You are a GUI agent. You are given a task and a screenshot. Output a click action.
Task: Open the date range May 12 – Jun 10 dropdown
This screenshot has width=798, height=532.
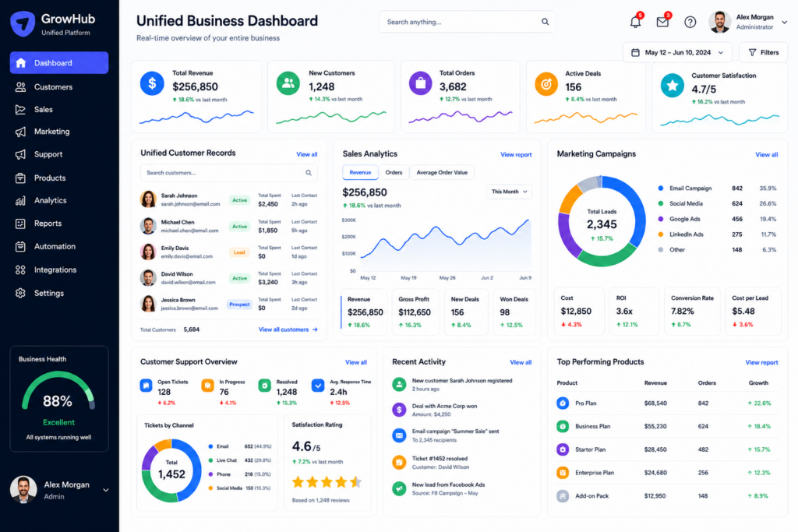pos(677,52)
